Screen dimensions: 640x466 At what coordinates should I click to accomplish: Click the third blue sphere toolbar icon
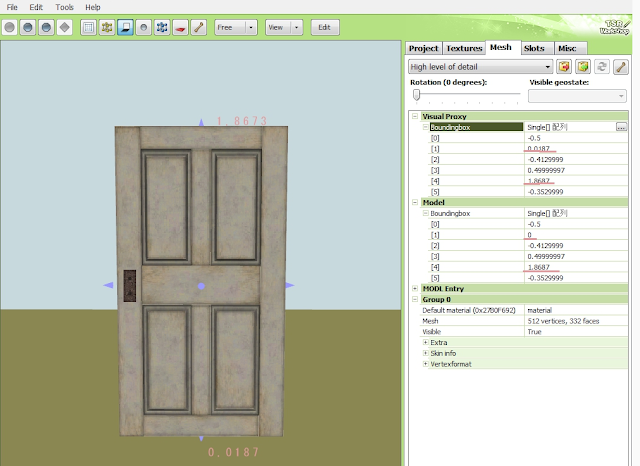pyautogui.click(x=46, y=28)
